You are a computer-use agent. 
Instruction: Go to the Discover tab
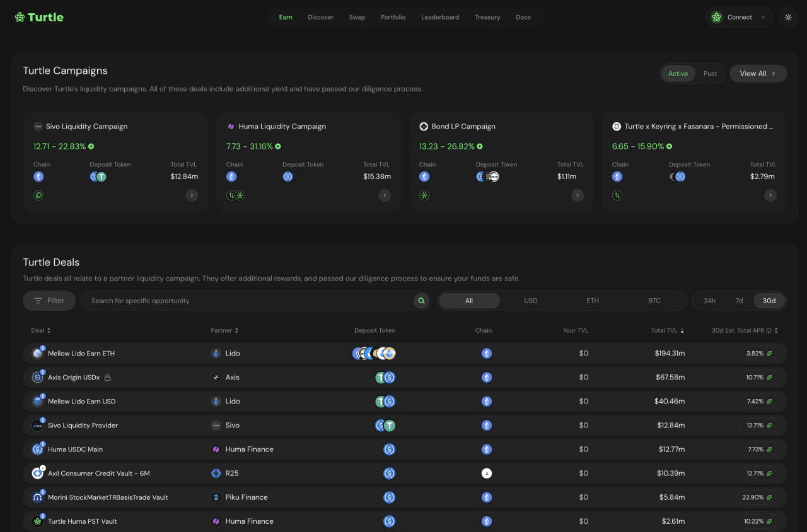[320, 18]
